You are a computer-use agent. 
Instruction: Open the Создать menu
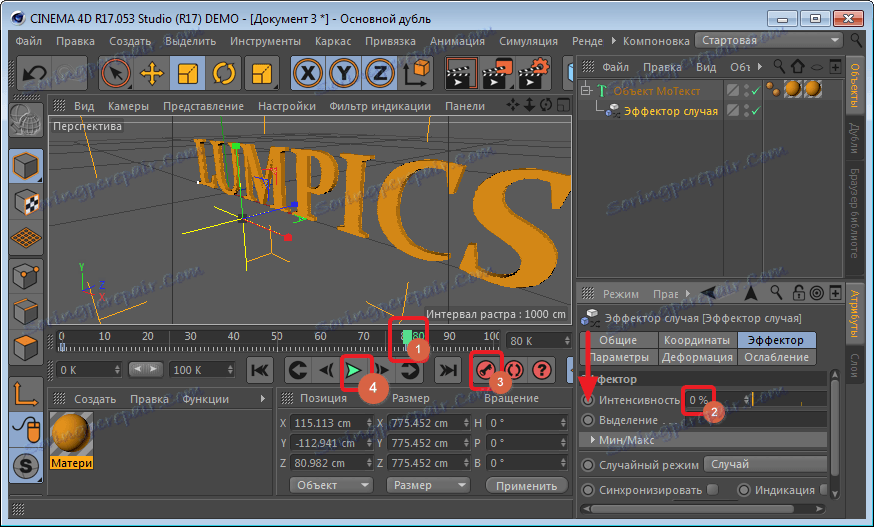130,41
